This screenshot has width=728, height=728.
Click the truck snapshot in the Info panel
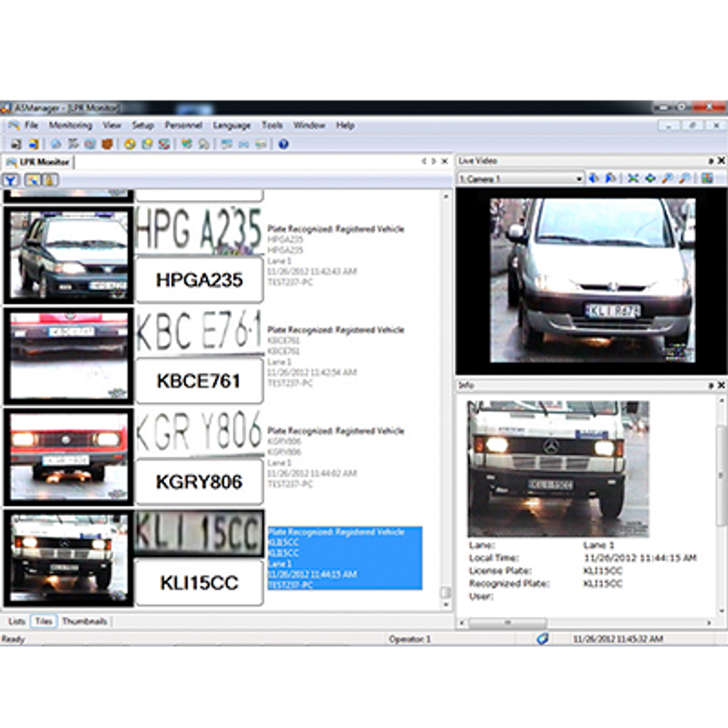click(x=558, y=469)
